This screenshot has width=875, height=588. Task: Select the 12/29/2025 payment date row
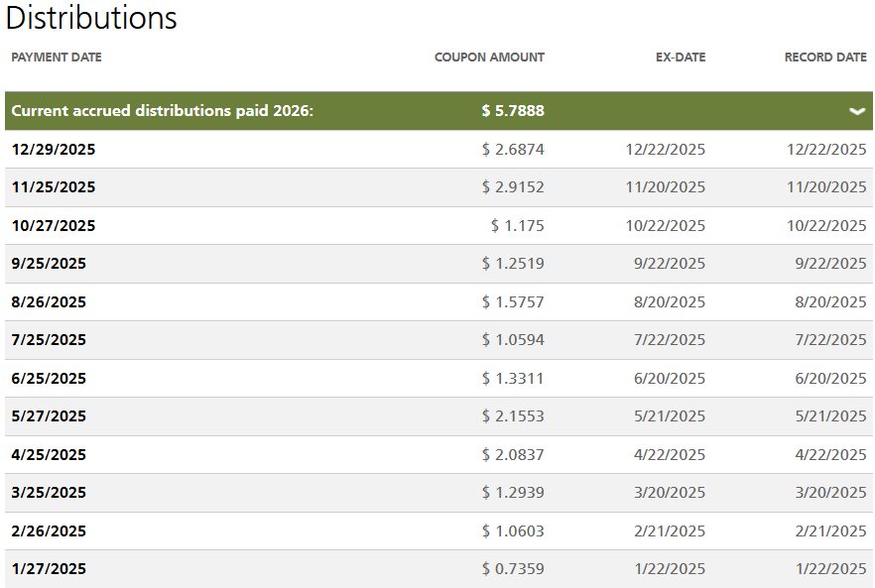54,150
